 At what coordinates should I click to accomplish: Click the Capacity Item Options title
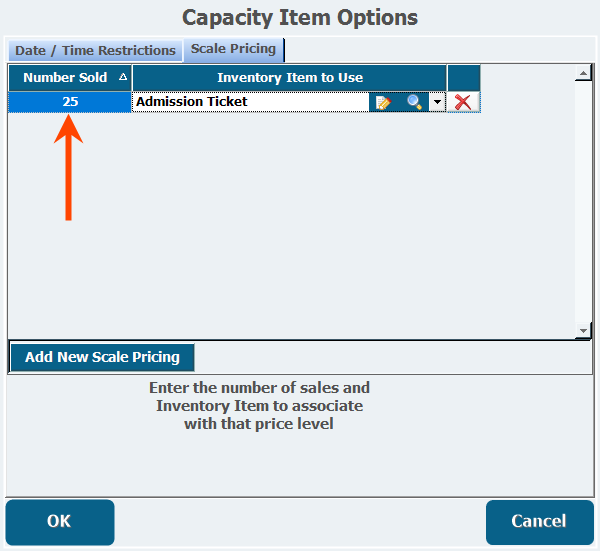tap(300, 18)
